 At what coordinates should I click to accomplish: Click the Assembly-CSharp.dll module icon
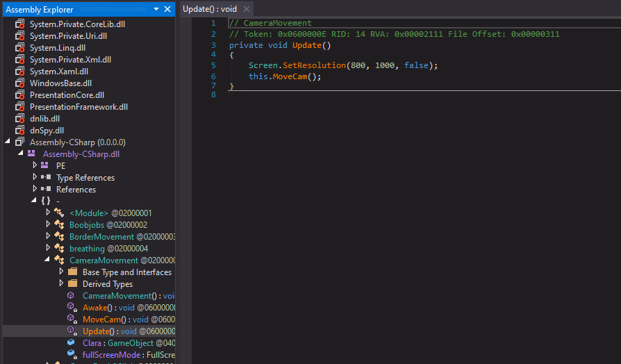31,154
